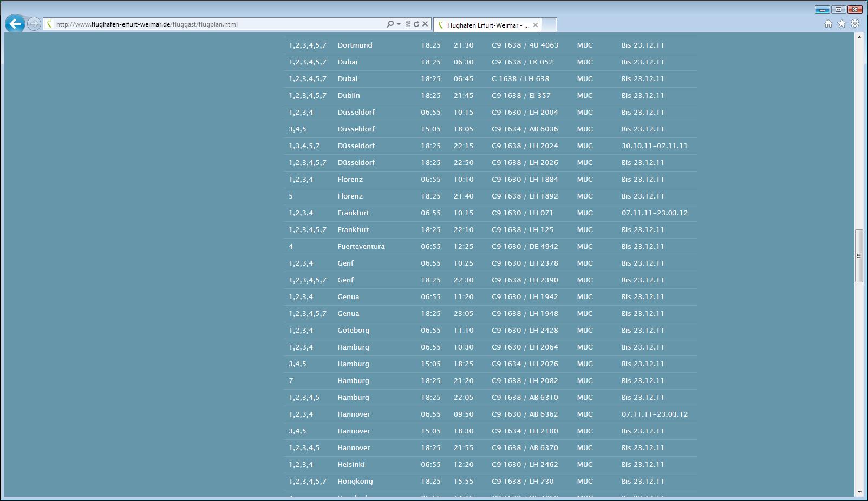
Task: Click the scrollbar up arrow
Action: 859,37
